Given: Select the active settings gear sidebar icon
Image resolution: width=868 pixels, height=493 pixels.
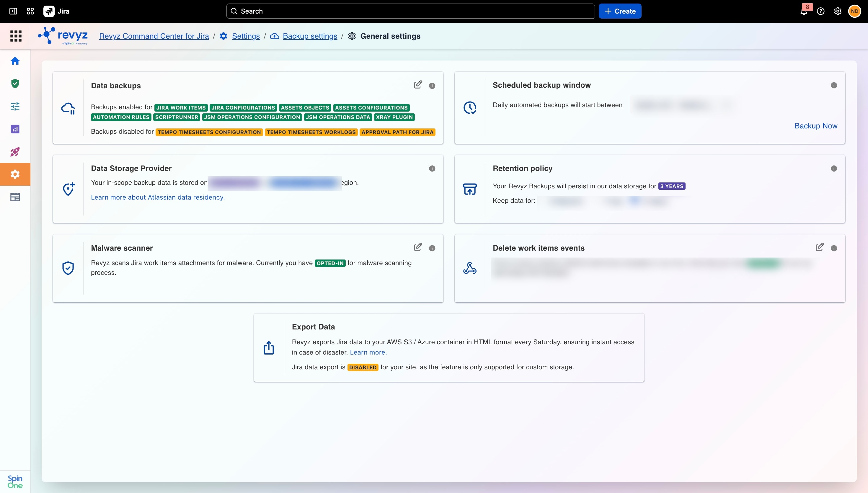Looking at the screenshot, I should click(15, 174).
